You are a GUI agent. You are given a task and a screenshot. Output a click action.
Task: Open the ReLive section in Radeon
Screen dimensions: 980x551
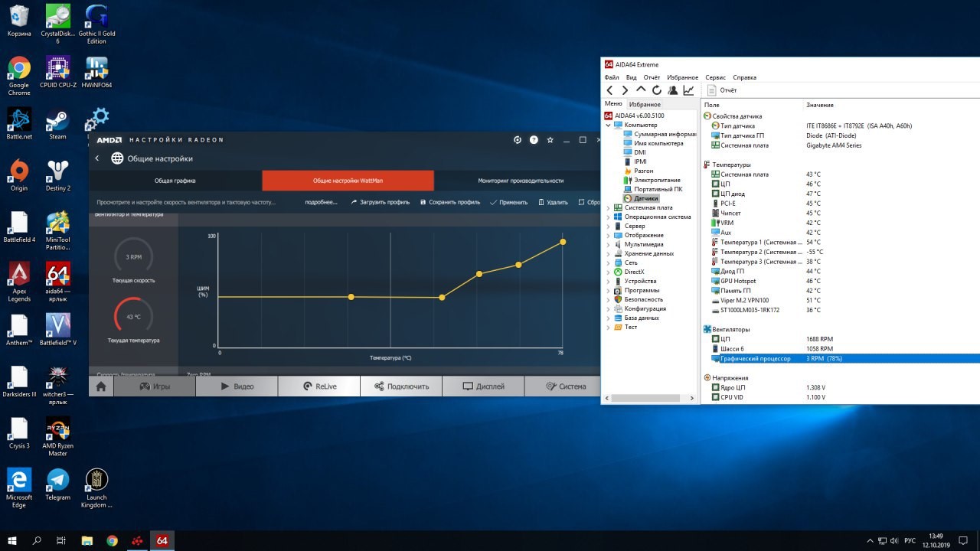(x=319, y=386)
